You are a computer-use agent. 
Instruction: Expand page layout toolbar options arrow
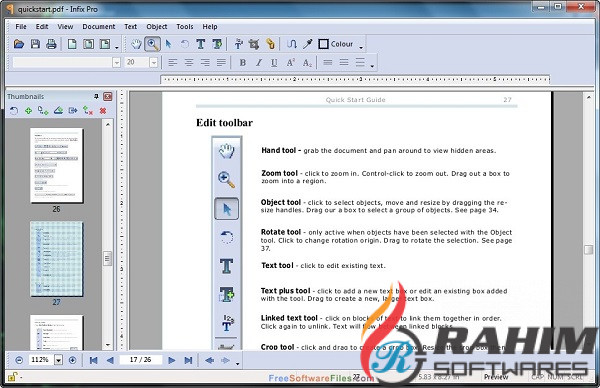pyautogui.click(x=117, y=47)
